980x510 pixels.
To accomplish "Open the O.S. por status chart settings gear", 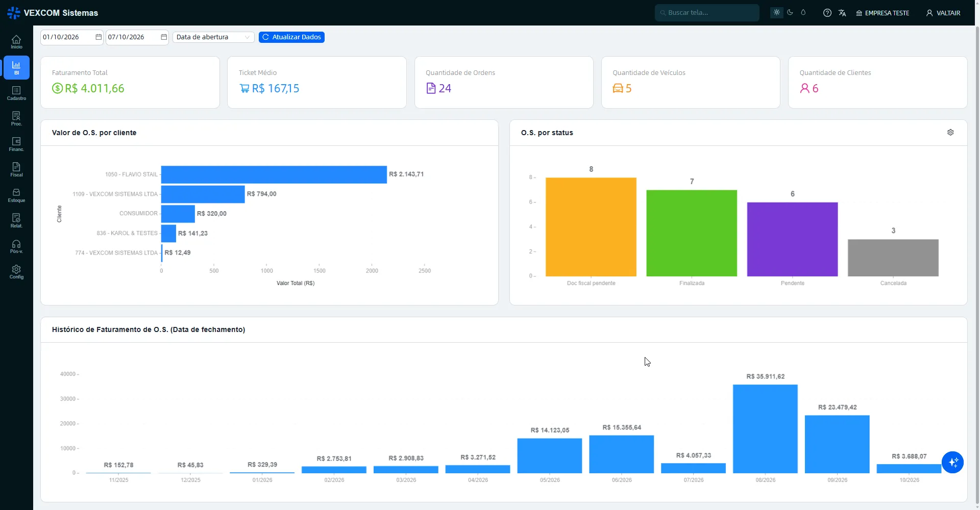I will [x=950, y=132].
